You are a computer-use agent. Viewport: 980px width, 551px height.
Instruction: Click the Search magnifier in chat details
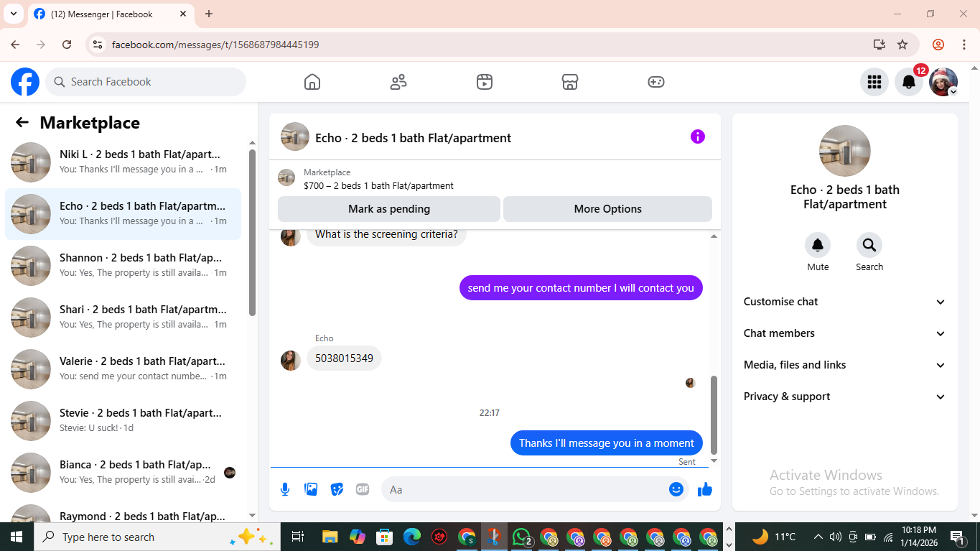point(869,245)
